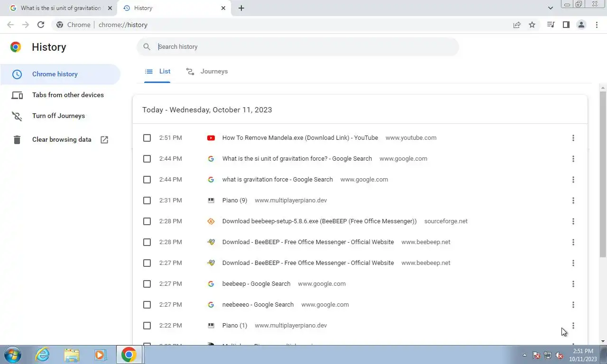Check the beebeep-setup-5.8.6.exe entry checkbox
Screen dimensions: 607x364
click(147, 221)
